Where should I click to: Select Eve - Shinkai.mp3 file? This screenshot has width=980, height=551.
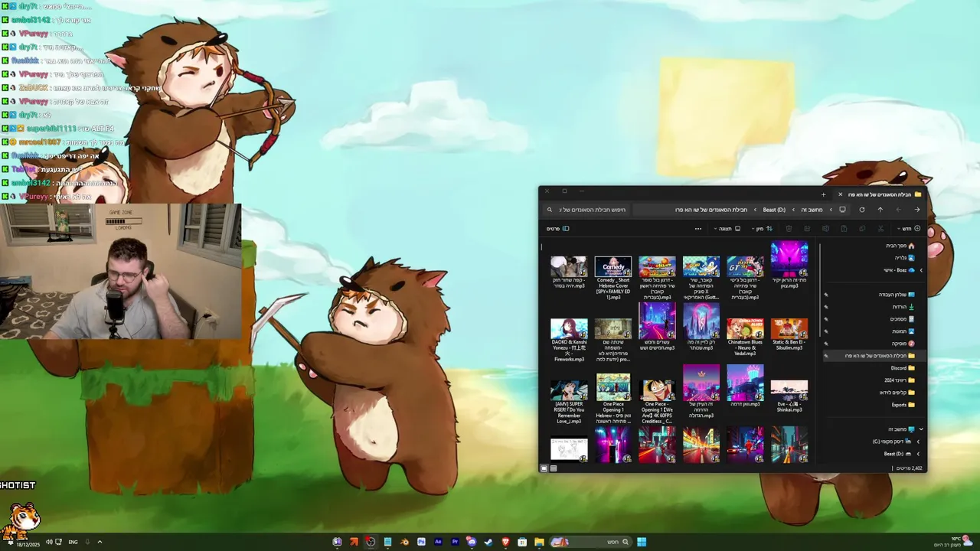(x=789, y=396)
